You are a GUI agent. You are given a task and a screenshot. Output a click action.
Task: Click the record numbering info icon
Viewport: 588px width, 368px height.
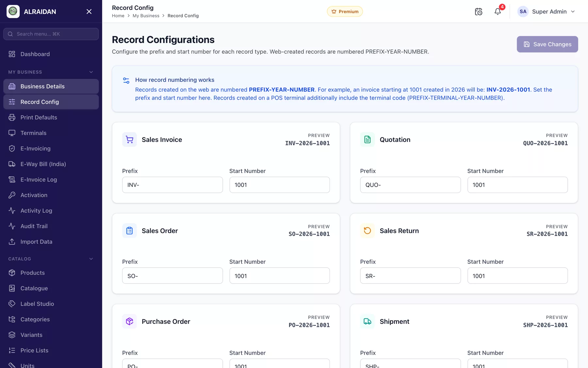click(126, 80)
